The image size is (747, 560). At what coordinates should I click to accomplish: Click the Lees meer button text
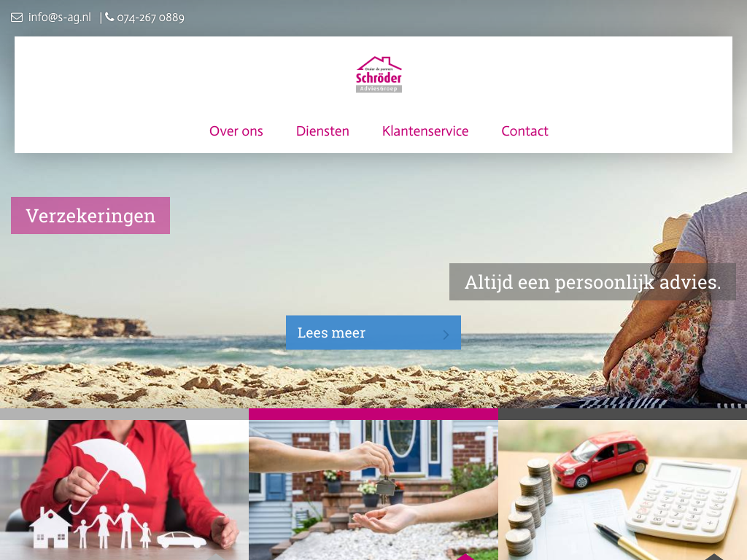click(x=332, y=332)
